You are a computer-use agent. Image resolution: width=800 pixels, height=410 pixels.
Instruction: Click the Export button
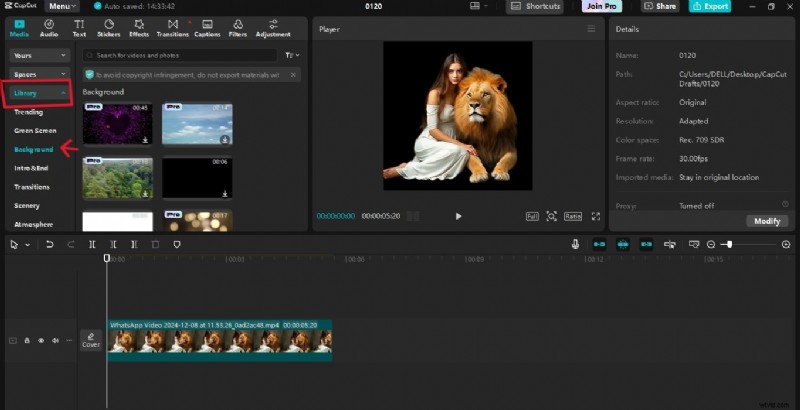point(710,6)
